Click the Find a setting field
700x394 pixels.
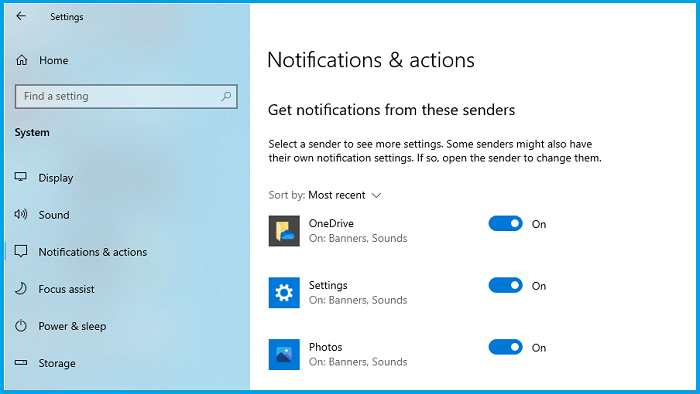pos(126,96)
